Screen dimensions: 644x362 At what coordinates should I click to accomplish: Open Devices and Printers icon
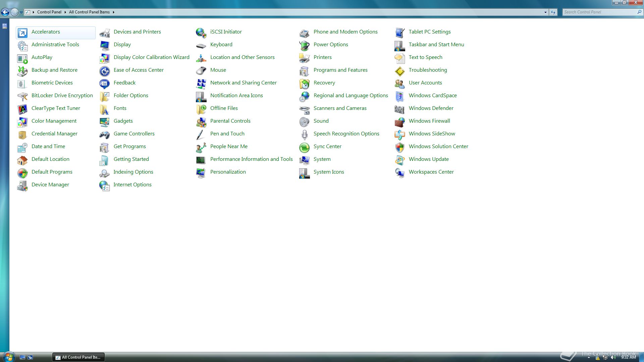point(105,33)
